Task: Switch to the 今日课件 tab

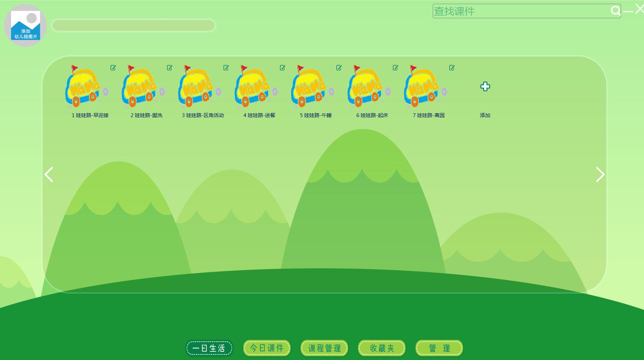Action: click(267, 348)
